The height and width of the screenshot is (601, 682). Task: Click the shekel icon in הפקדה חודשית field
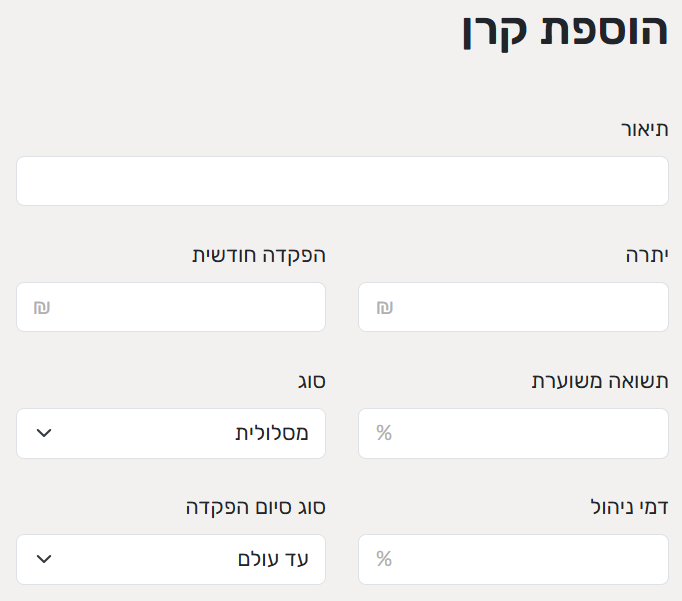click(x=42, y=308)
